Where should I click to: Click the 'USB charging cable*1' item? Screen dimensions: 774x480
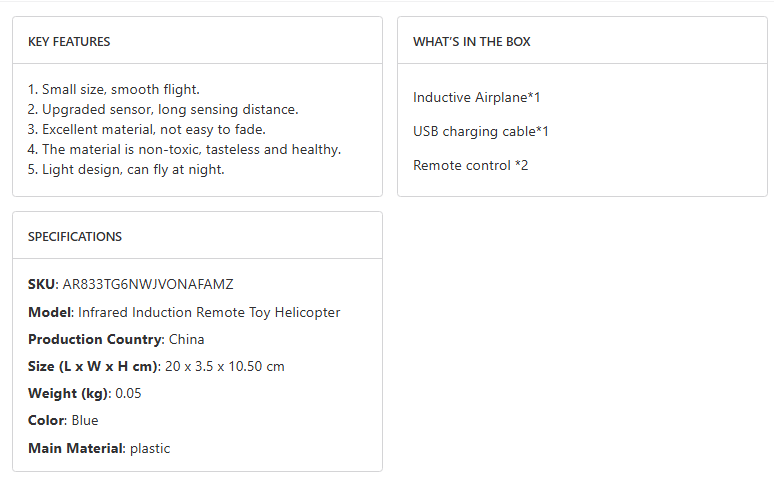click(481, 131)
